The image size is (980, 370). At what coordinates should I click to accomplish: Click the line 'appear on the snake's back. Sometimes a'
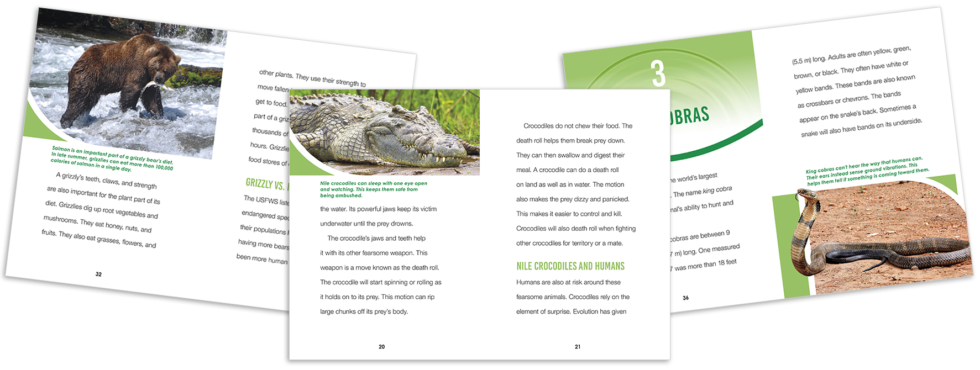click(x=857, y=113)
